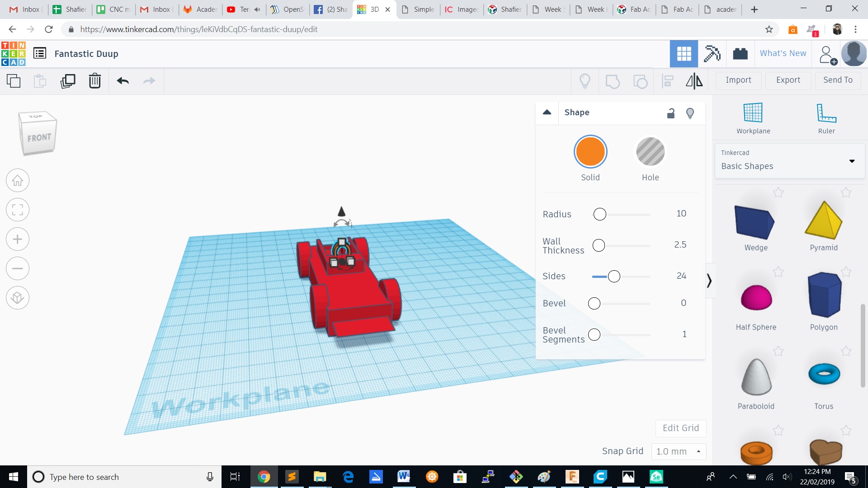
Task: Click the Duplicate and repeat icon
Action: pyautogui.click(x=68, y=81)
